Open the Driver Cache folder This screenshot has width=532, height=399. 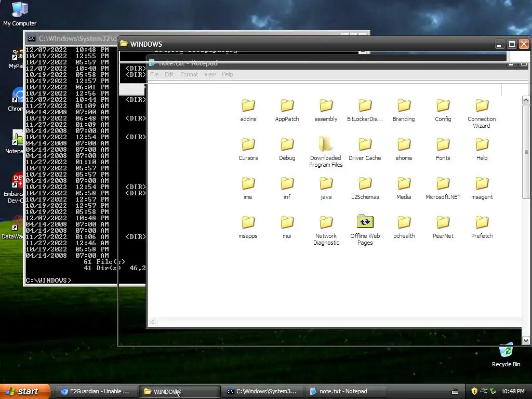point(365,149)
